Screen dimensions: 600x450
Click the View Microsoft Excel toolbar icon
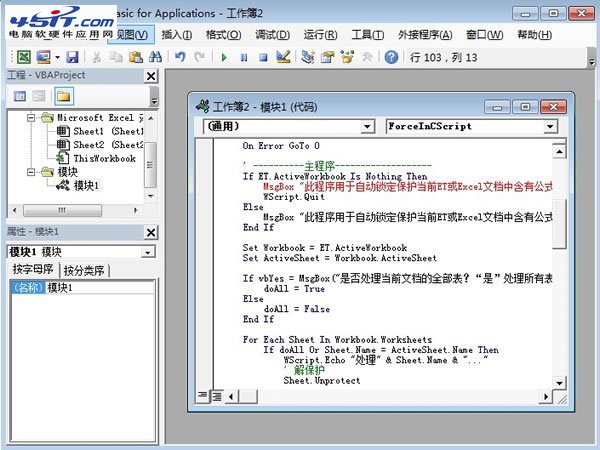[x=24, y=57]
